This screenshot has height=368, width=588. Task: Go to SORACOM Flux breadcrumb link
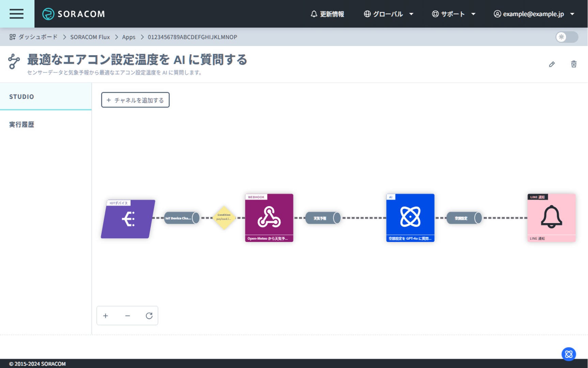(90, 37)
